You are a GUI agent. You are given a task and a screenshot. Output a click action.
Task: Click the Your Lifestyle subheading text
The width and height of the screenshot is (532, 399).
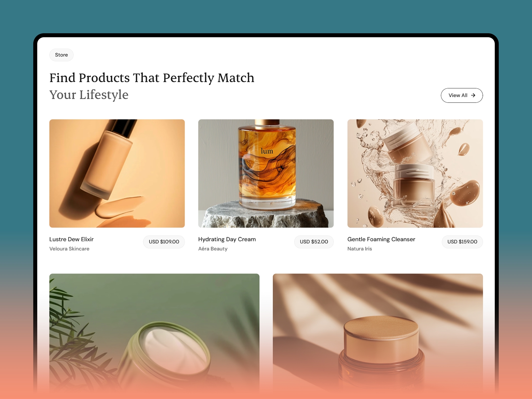click(89, 95)
